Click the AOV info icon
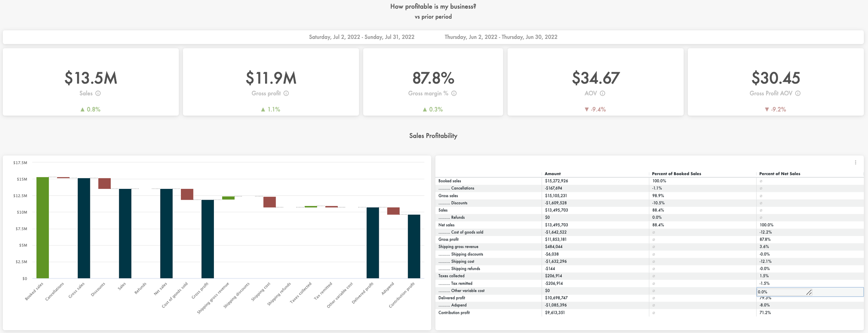The height and width of the screenshot is (333, 868). pyautogui.click(x=602, y=93)
